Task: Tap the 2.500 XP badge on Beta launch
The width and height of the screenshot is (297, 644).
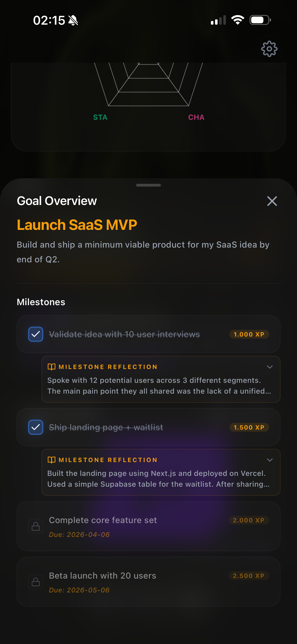Action: pyautogui.click(x=249, y=576)
